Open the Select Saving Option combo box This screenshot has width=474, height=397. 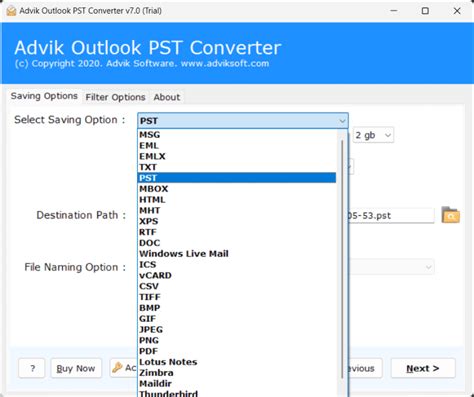243,121
